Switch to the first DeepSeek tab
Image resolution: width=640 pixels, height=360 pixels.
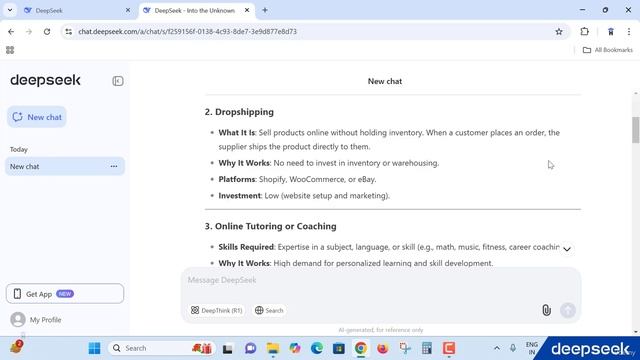78,11
